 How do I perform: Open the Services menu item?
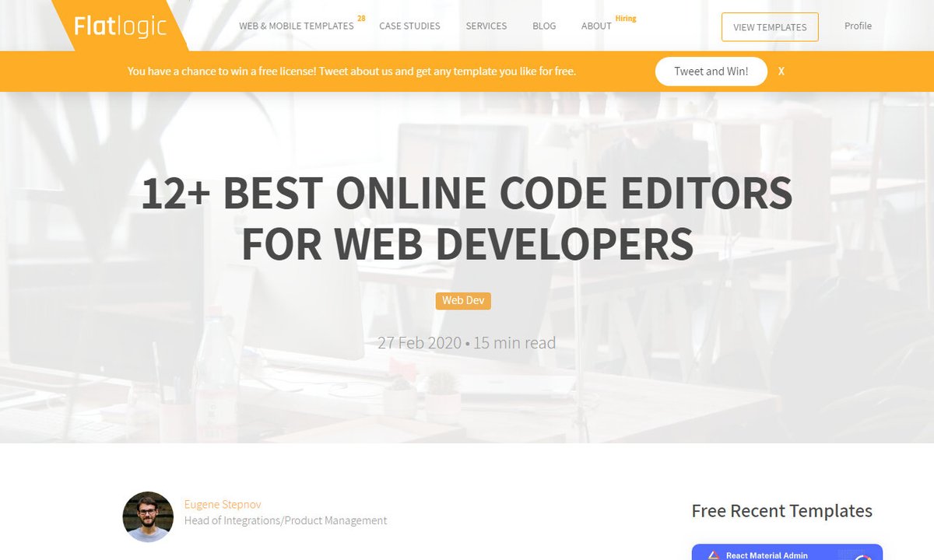[x=486, y=26]
